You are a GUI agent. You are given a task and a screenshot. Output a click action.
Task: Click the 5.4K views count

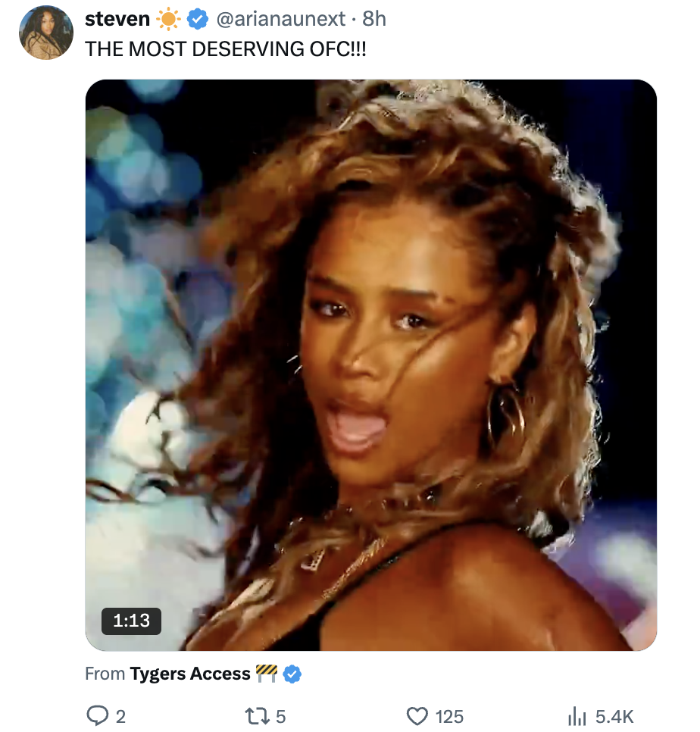(614, 717)
